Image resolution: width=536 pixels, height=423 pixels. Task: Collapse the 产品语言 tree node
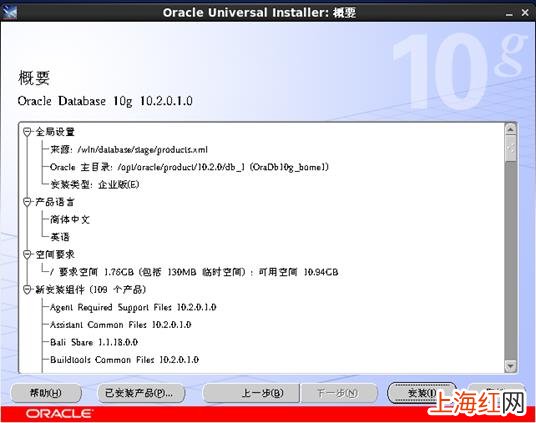[x=27, y=202]
